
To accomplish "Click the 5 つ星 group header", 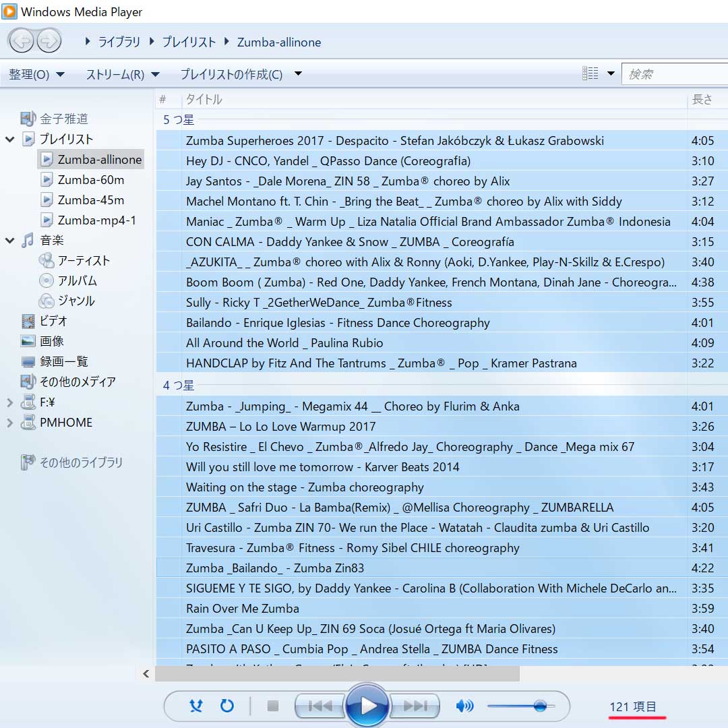I will [179, 120].
